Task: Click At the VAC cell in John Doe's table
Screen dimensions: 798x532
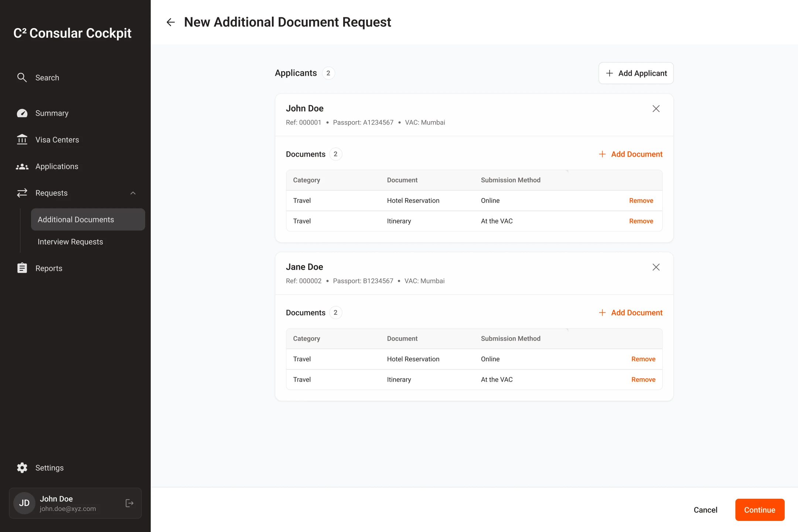Action: coord(497,221)
